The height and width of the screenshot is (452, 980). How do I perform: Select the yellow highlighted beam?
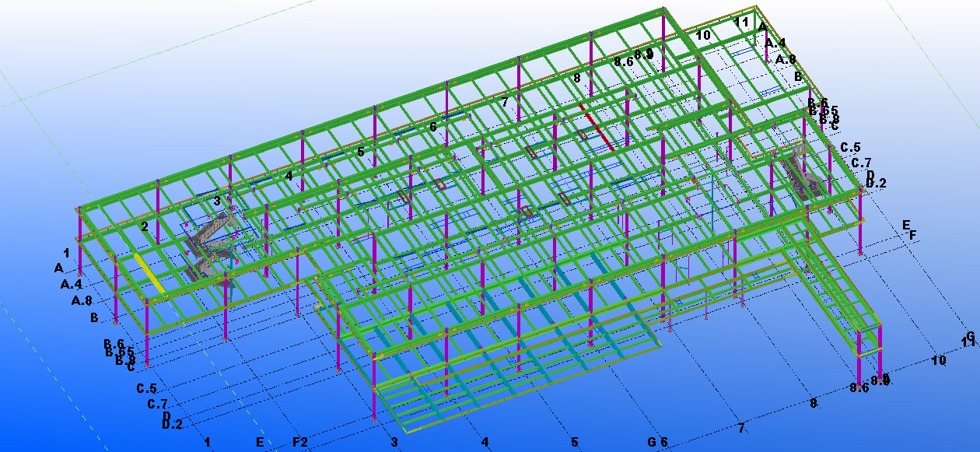pyautogui.click(x=149, y=272)
